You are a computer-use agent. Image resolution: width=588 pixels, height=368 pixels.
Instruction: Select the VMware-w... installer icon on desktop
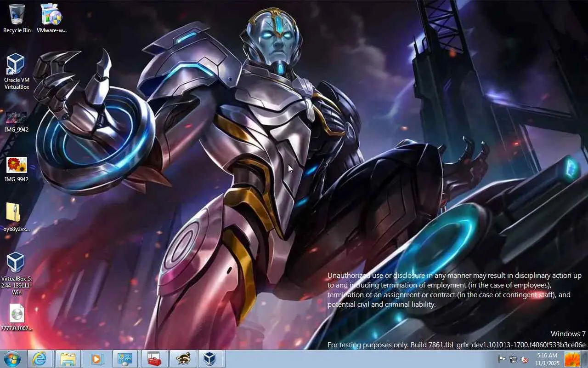[x=51, y=18]
